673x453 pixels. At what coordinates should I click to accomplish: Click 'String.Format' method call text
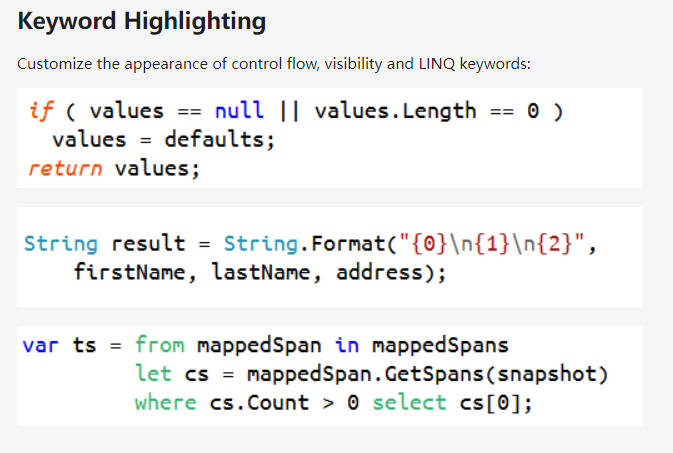pyautogui.click(x=304, y=243)
